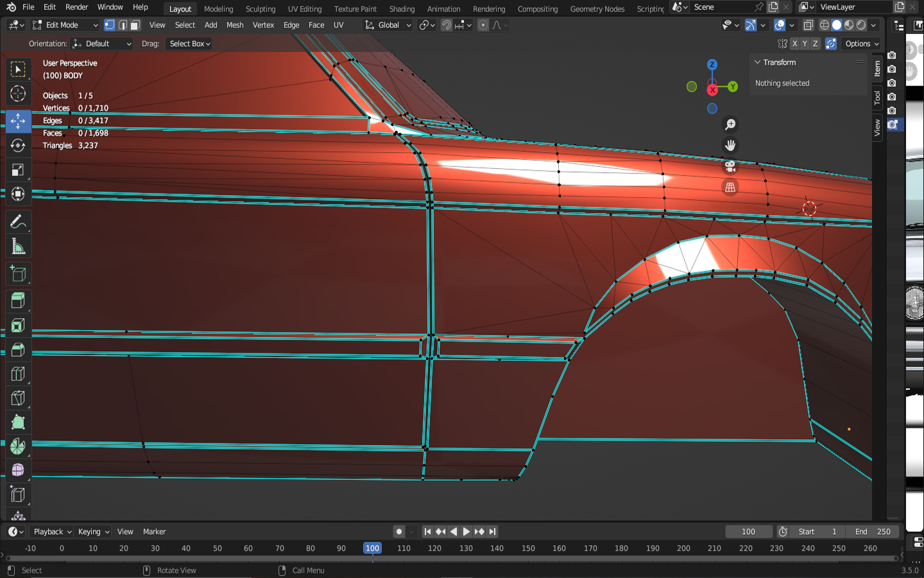This screenshot has height=578, width=924.
Task: Choose the Scale tool
Action: pyautogui.click(x=18, y=170)
